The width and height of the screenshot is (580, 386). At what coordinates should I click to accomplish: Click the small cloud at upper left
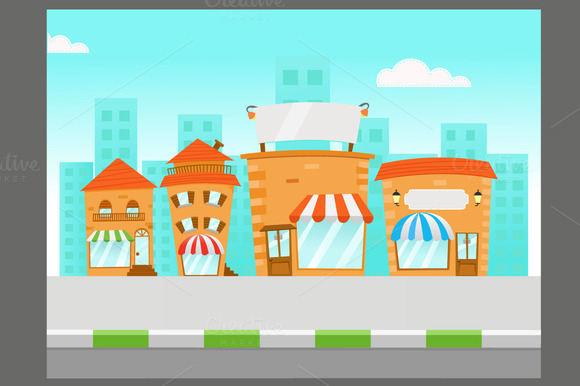[68, 44]
